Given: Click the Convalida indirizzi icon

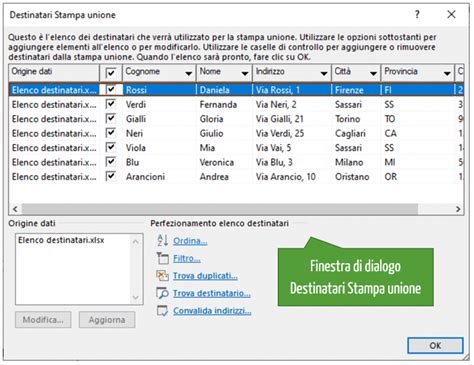Looking at the screenshot, I should pos(162,311).
